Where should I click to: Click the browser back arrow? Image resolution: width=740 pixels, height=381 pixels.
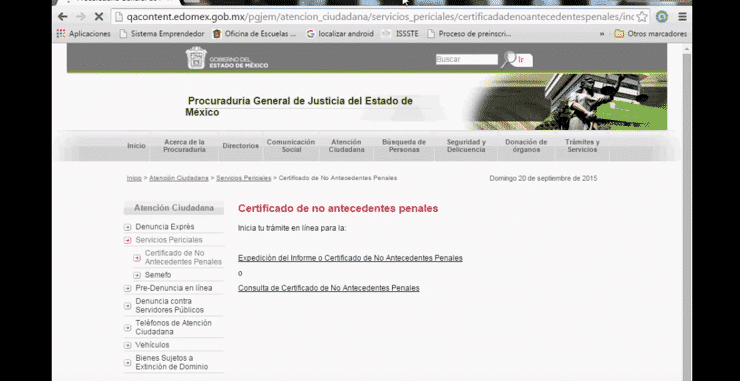62,17
